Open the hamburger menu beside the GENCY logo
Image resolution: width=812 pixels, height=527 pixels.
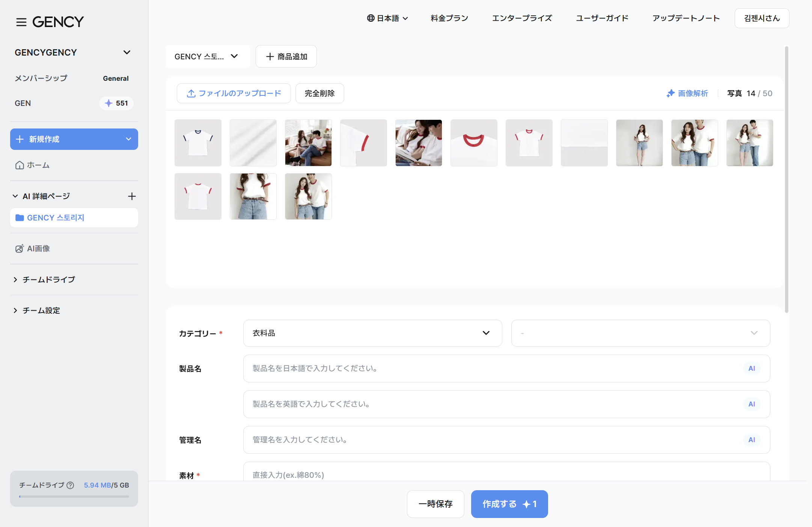[21, 22]
